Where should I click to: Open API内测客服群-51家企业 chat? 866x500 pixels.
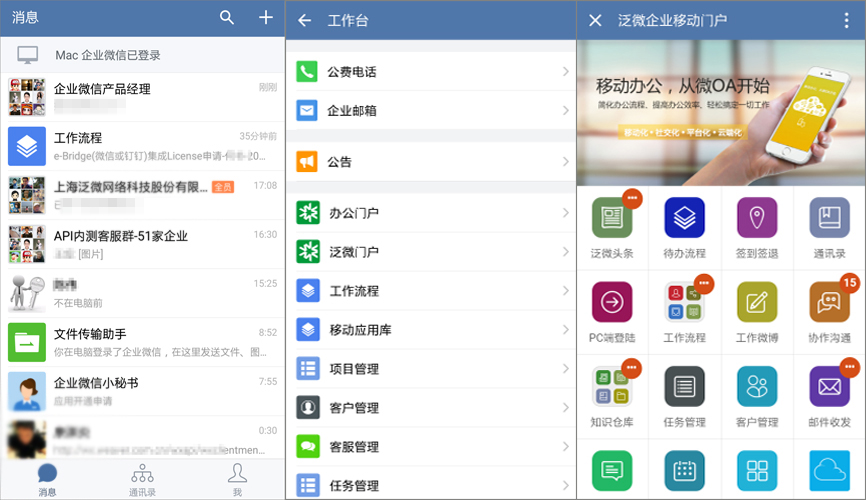[x=142, y=244]
